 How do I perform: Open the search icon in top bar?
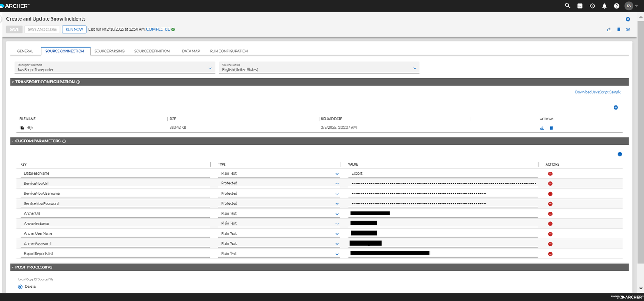point(568,6)
